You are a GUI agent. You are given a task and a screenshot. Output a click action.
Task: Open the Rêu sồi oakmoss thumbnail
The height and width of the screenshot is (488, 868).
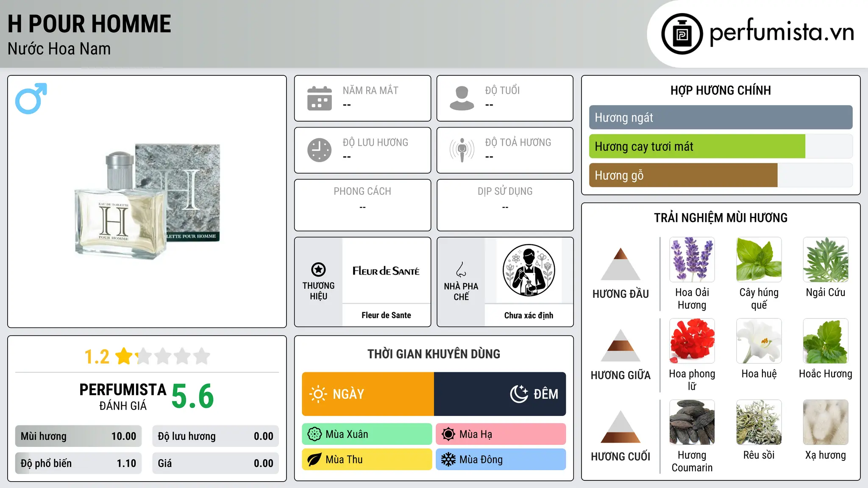point(759,422)
